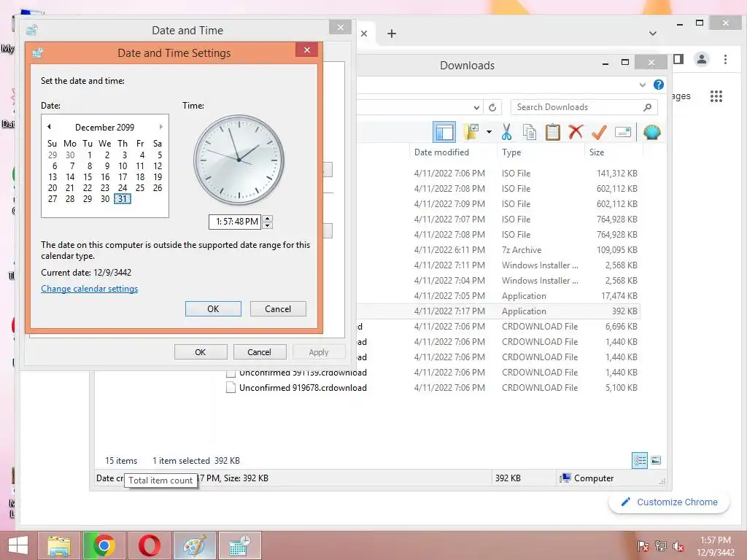This screenshot has width=747, height=560.
Task: Open File Explorer from taskbar
Action: (x=58, y=545)
